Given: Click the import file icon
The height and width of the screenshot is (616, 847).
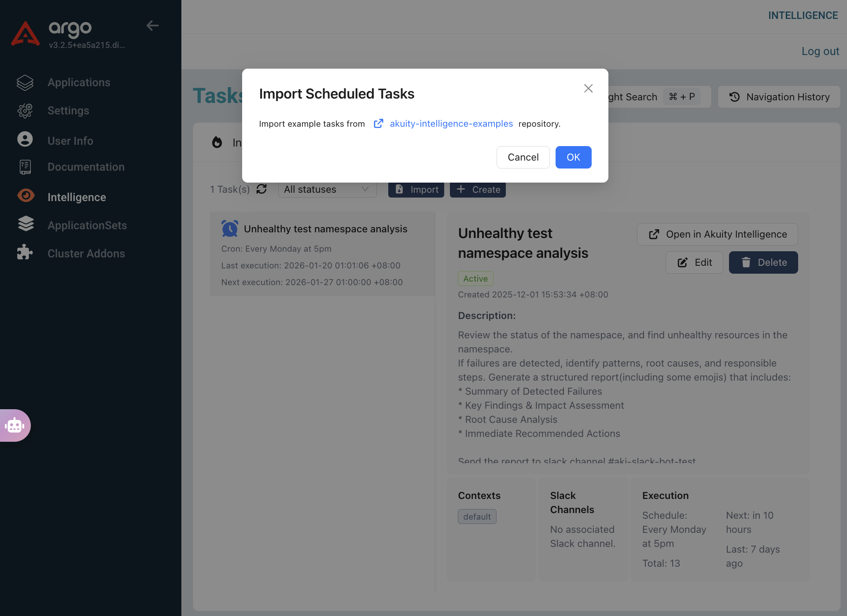Looking at the screenshot, I should (399, 189).
